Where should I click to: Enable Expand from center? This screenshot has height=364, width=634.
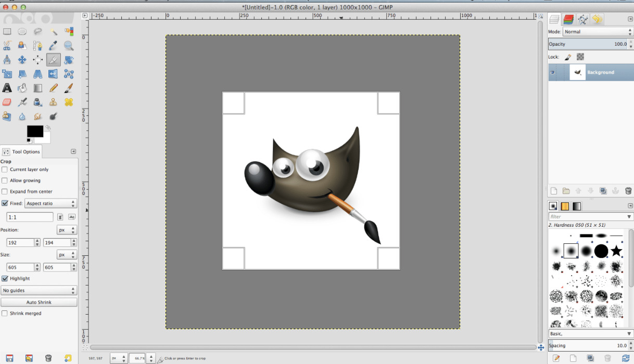(5, 191)
